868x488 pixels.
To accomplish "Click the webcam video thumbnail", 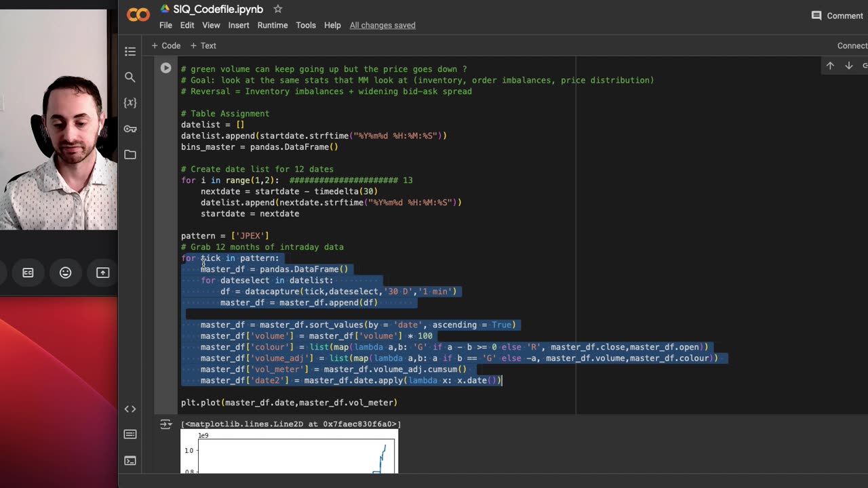I will [x=58, y=120].
